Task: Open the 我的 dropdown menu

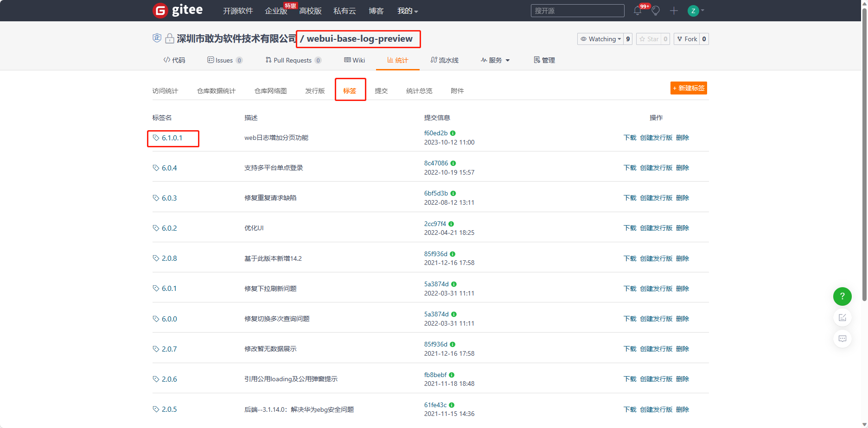Action: pos(408,11)
